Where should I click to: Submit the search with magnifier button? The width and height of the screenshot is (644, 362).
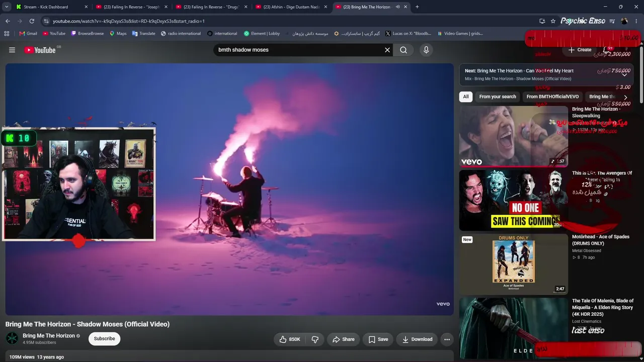click(x=404, y=50)
